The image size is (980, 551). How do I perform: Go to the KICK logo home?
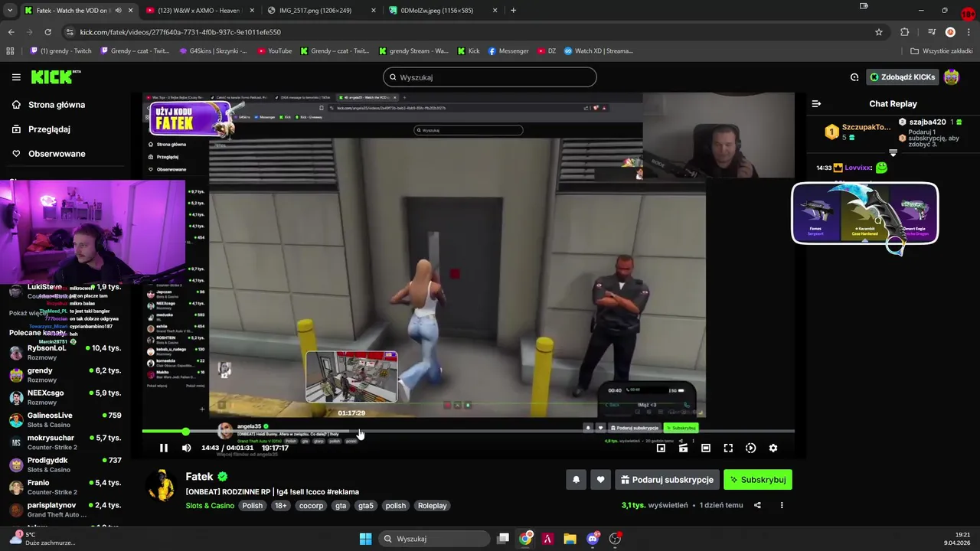[x=56, y=77]
